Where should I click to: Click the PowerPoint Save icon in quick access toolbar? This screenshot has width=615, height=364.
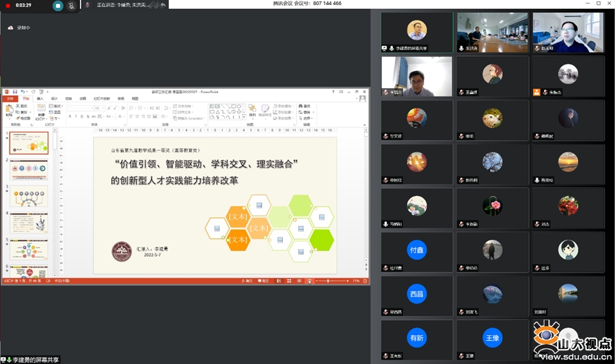[x=14, y=92]
